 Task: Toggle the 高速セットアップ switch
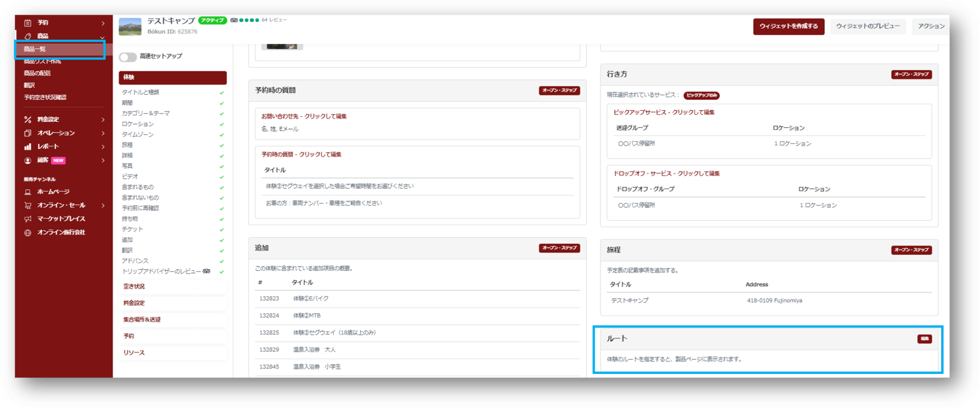click(128, 57)
